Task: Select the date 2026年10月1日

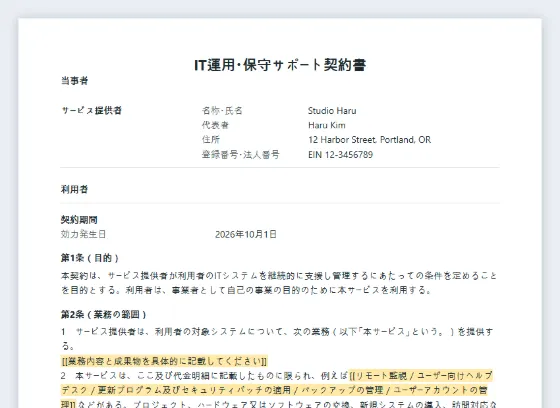Action: tap(246, 234)
